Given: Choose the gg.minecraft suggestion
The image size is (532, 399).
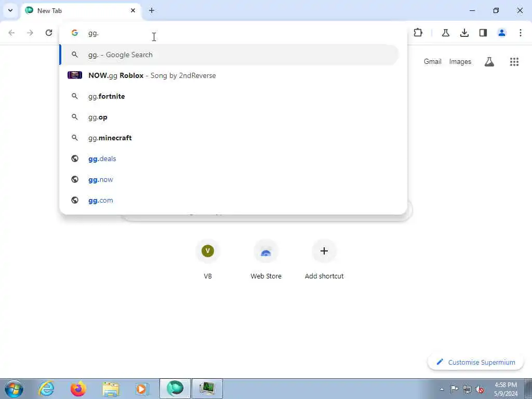Looking at the screenshot, I should (x=230, y=138).
